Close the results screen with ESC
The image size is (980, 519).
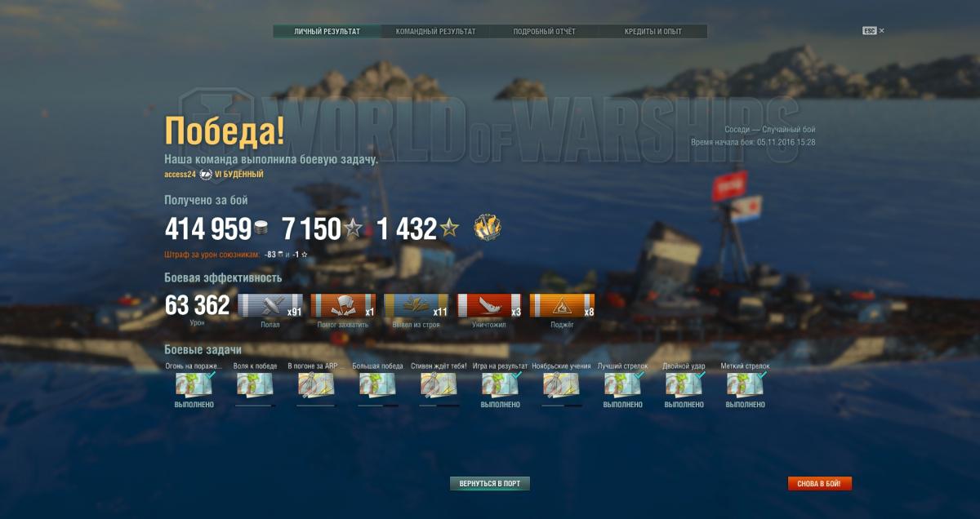(x=873, y=31)
